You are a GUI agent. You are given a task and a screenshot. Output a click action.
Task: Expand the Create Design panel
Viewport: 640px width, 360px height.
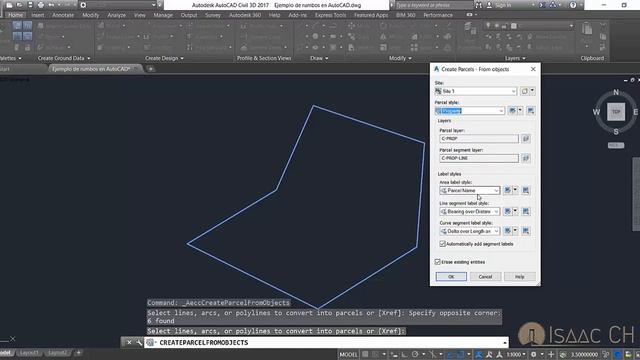[164, 58]
